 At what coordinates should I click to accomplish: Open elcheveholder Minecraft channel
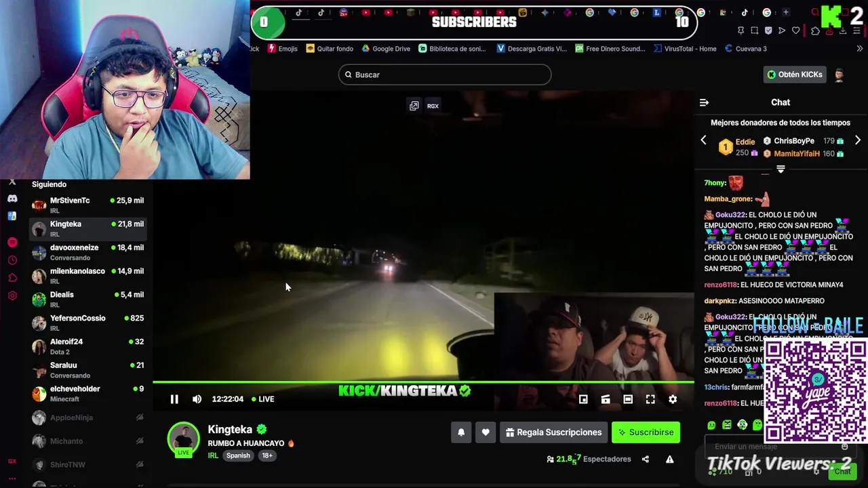(88, 393)
